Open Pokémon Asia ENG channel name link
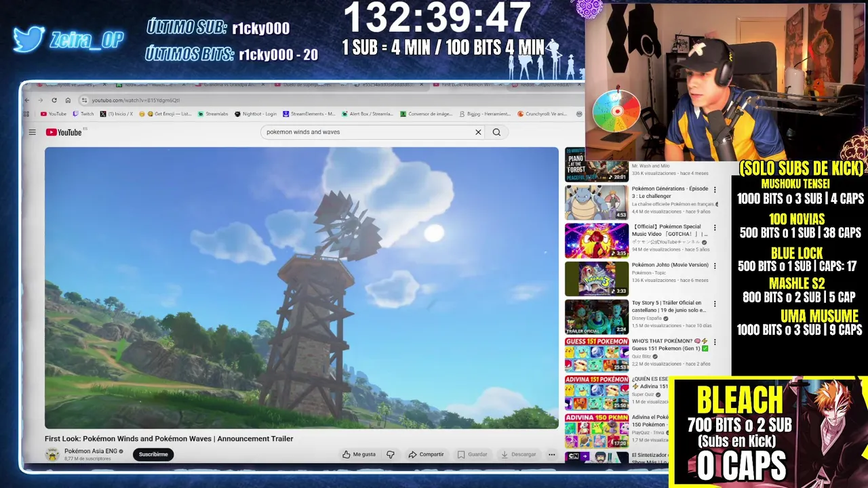The image size is (868, 488). click(x=91, y=451)
